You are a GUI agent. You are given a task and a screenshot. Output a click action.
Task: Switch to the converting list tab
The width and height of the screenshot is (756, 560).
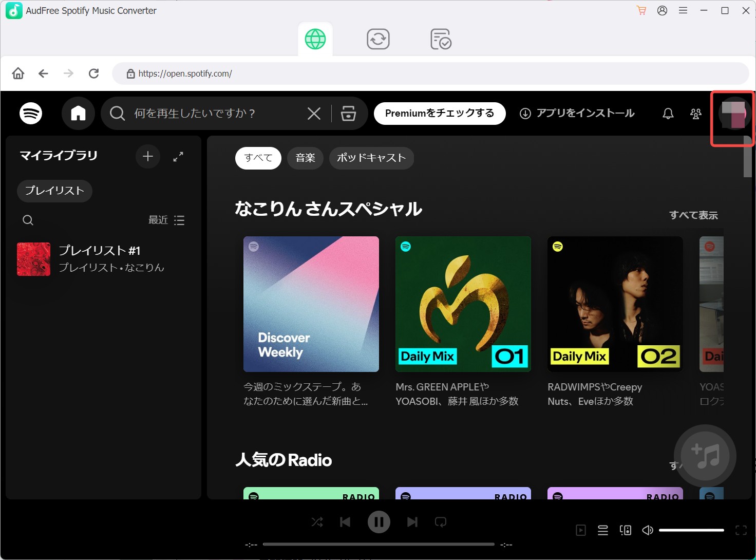[x=378, y=39]
